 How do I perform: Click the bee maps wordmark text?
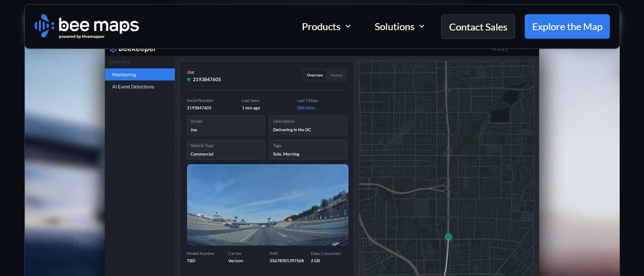point(99,25)
